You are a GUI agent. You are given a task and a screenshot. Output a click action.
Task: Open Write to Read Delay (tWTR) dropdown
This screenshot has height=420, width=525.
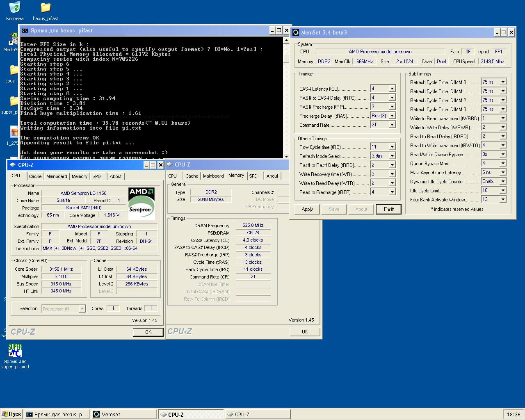click(x=392, y=183)
